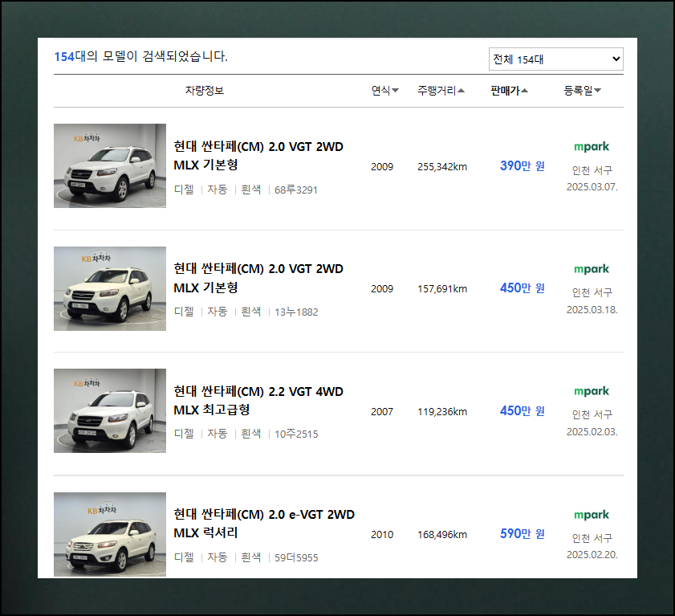Select the 390만 원 price
Image resolution: width=675 pixels, height=616 pixels.
click(523, 165)
